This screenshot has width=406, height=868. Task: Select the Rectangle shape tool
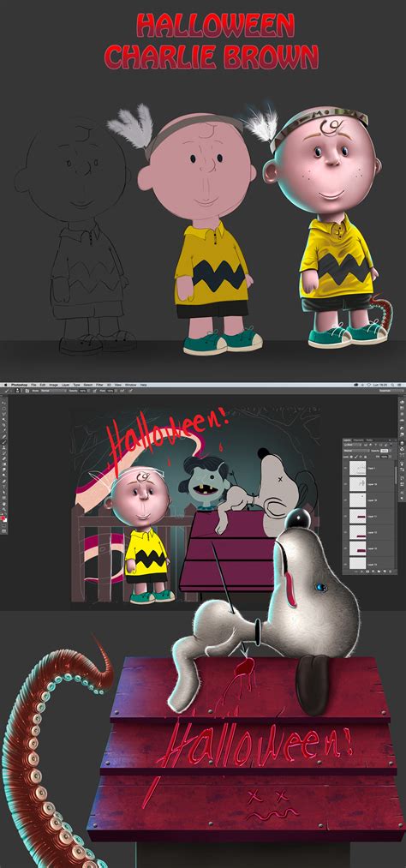point(4,498)
